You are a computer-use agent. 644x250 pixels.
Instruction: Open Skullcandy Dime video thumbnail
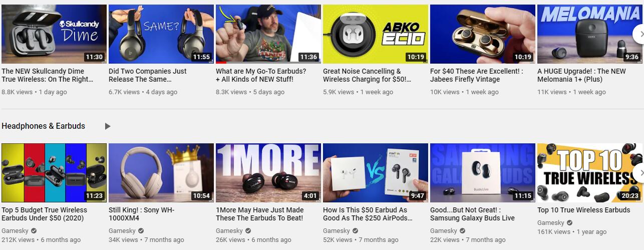[x=54, y=34]
